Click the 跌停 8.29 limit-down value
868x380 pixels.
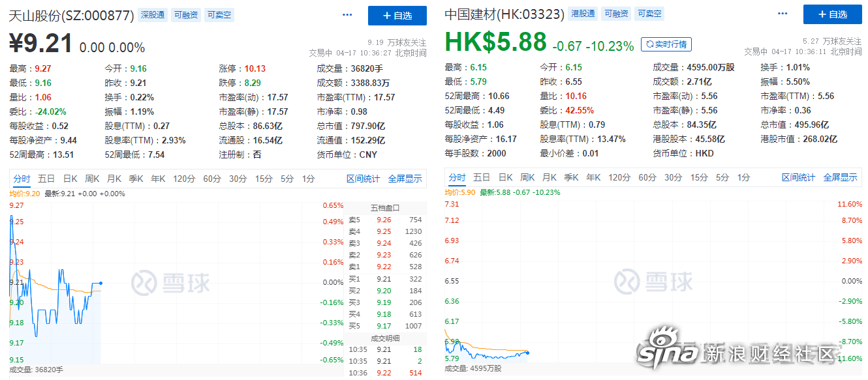click(253, 83)
